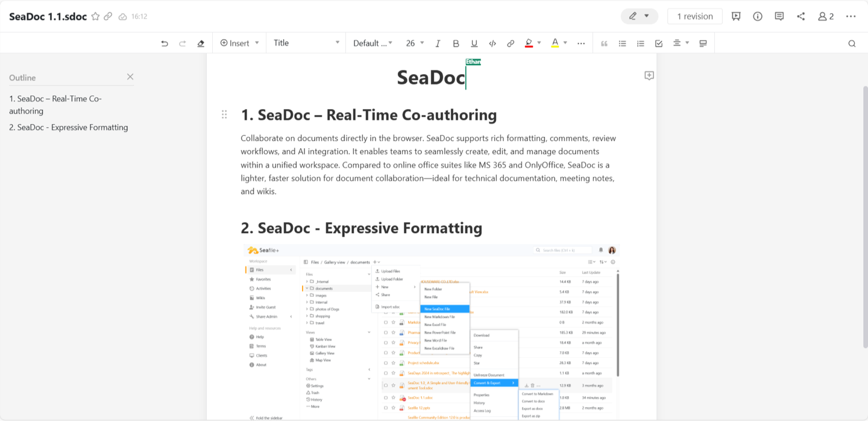Jump to '2. SeaDoc - Expressive Formatting' in outline
This screenshot has height=421, width=868.
[x=69, y=127]
